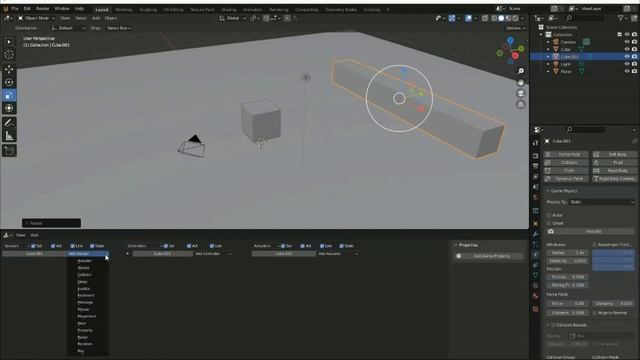Choose Always from the sensor list

[x=83, y=268]
